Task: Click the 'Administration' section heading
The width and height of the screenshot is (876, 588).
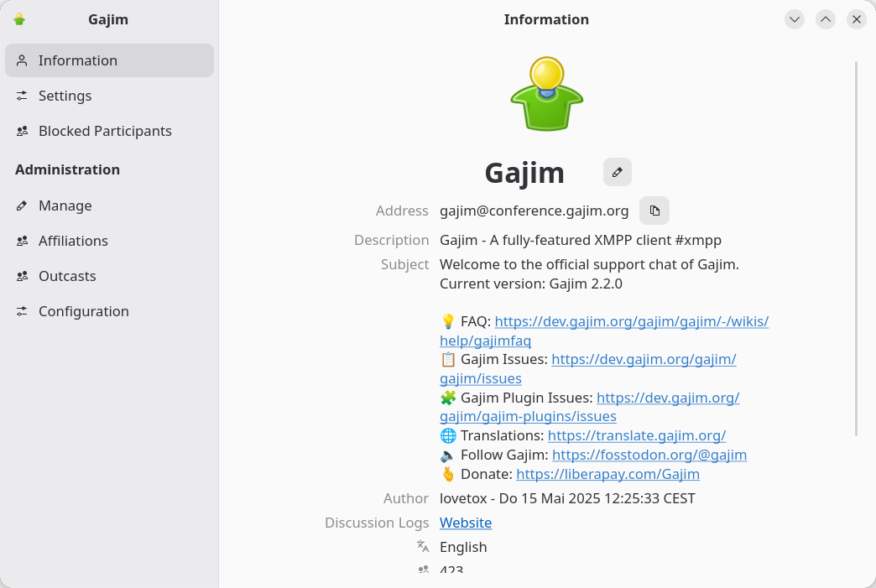Action: coord(68,169)
